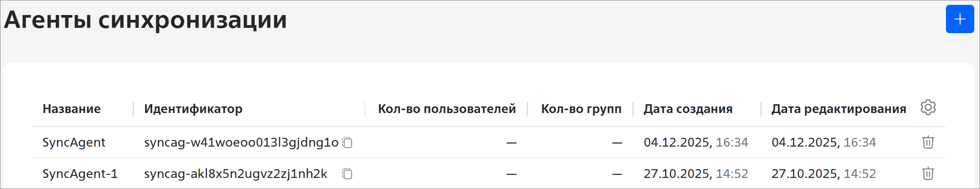Select identifier text syncag-akl8x5n2ugvz2zj1nh2k
The height and width of the screenshot is (189, 980).
tap(236, 174)
